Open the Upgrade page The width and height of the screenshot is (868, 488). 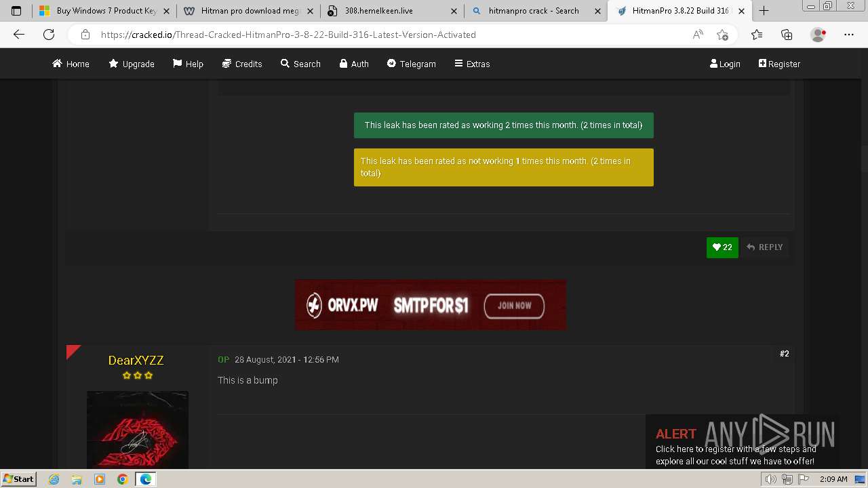(132, 64)
